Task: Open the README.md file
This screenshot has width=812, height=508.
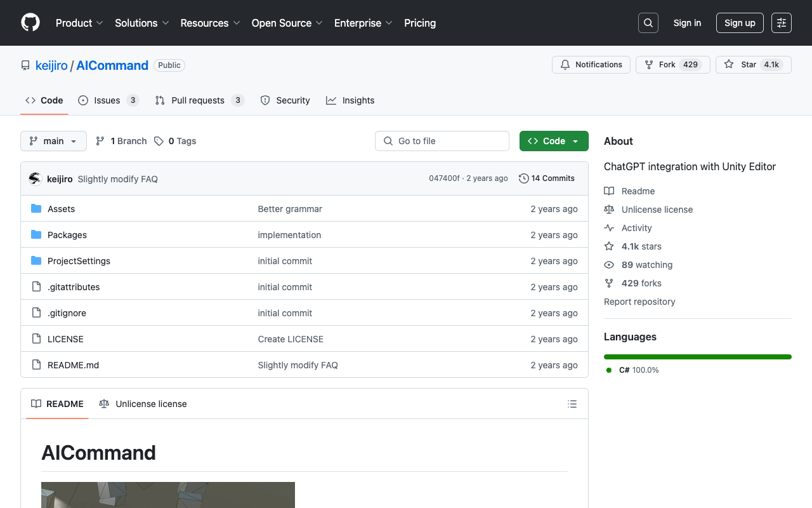Action: (74, 365)
